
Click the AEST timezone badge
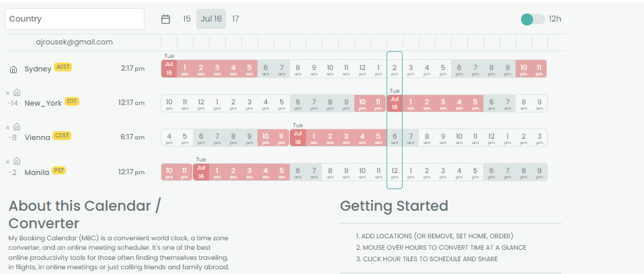[63, 67]
